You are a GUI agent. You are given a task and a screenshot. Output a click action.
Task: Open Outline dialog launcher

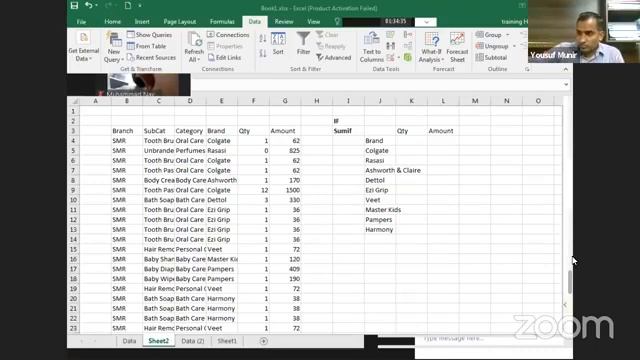[527, 69]
